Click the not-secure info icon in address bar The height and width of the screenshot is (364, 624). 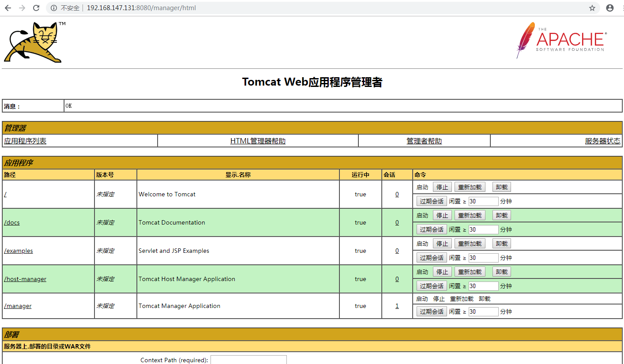click(x=54, y=8)
